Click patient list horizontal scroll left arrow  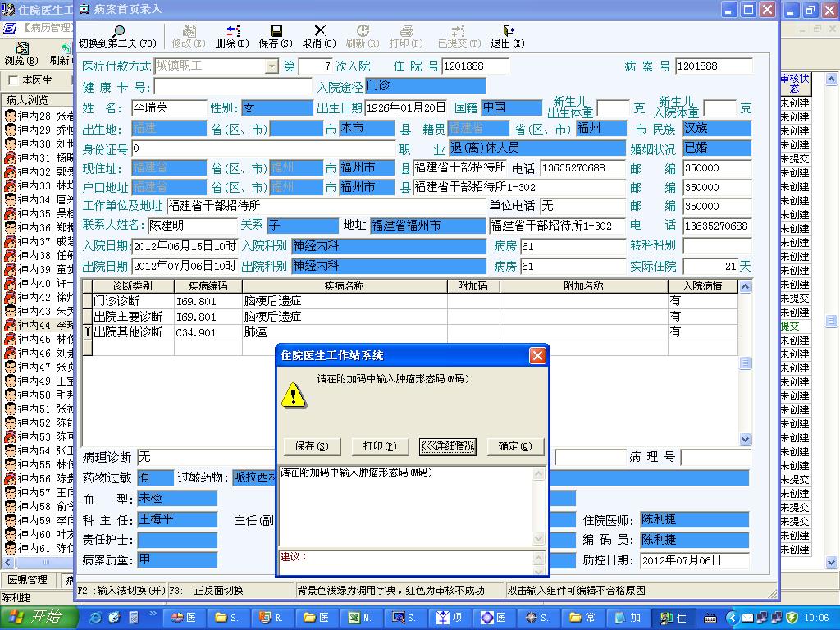click(x=8, y=563)
